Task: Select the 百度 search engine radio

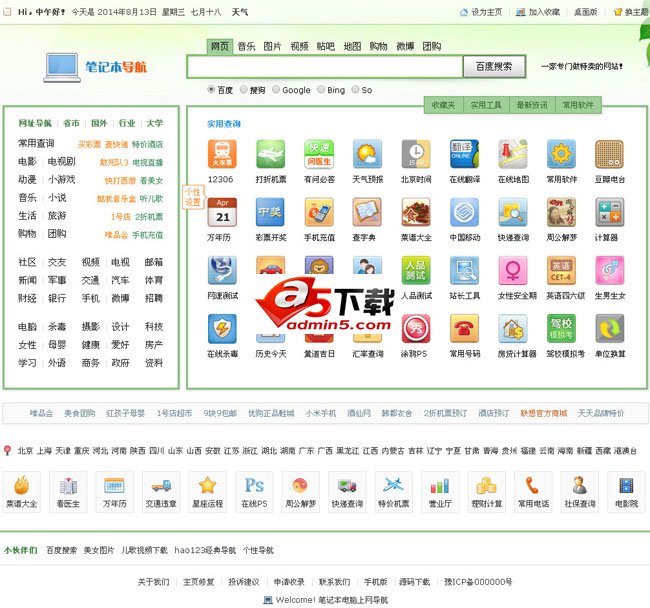Action: coord(211,89)
